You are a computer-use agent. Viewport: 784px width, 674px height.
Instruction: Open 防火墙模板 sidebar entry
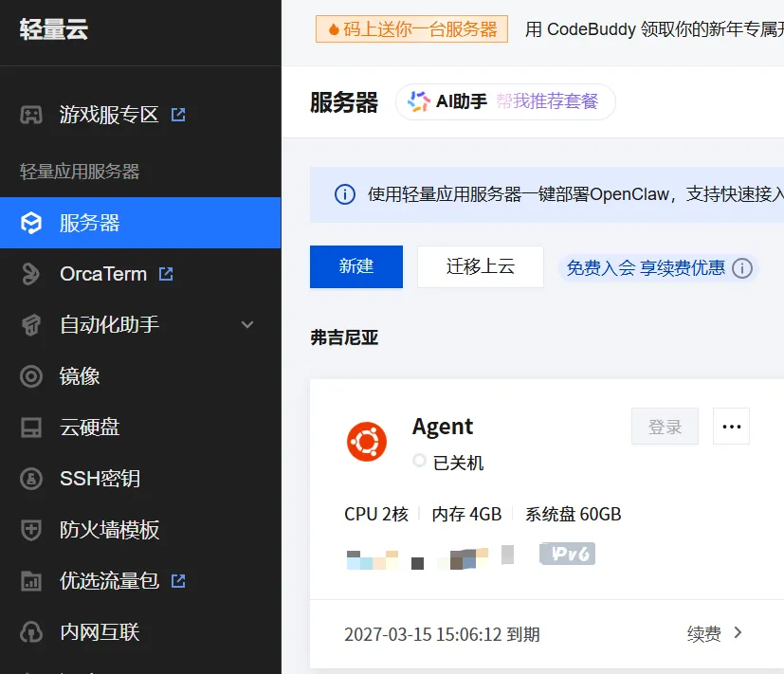tap(110, 530)
